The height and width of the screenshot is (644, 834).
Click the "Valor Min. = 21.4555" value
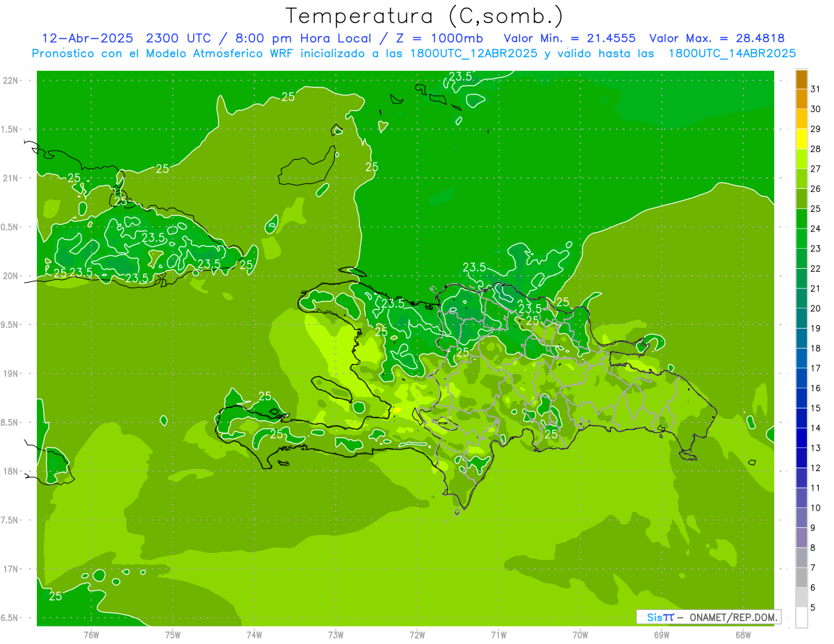click(x=569, y=38)
